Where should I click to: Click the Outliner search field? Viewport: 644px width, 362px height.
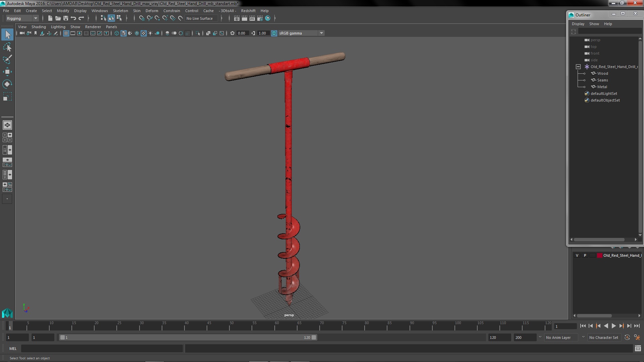click(x=610, y=31)
